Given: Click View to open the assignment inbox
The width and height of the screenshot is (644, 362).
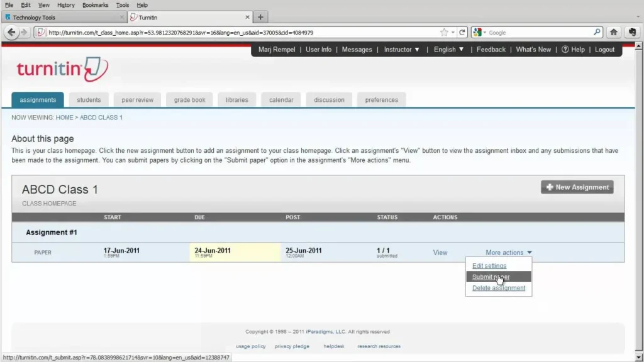Looking at the screenshot, I should coord(440,252).
